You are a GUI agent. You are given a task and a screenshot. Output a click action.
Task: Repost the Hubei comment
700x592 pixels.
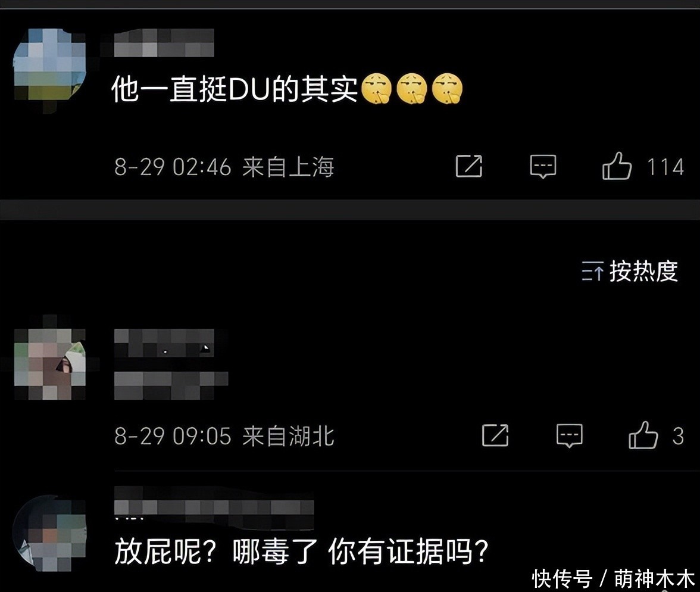[495, 435]
